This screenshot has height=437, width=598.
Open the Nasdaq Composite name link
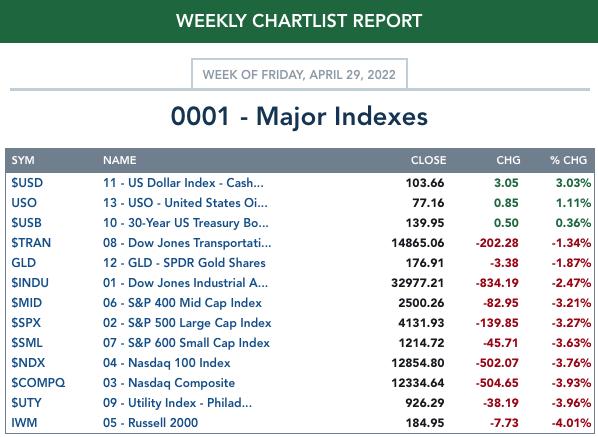tap(169, 383)
